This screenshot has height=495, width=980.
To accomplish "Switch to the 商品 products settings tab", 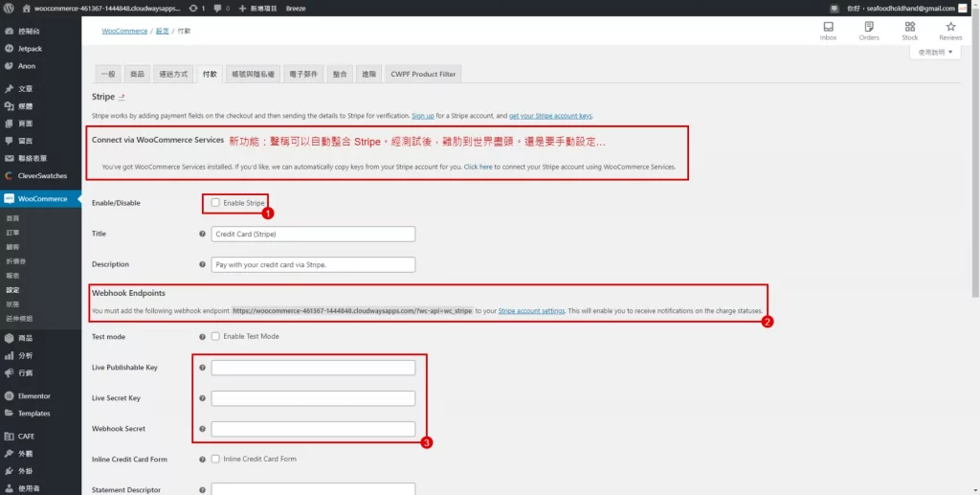I will pos(137,74).
